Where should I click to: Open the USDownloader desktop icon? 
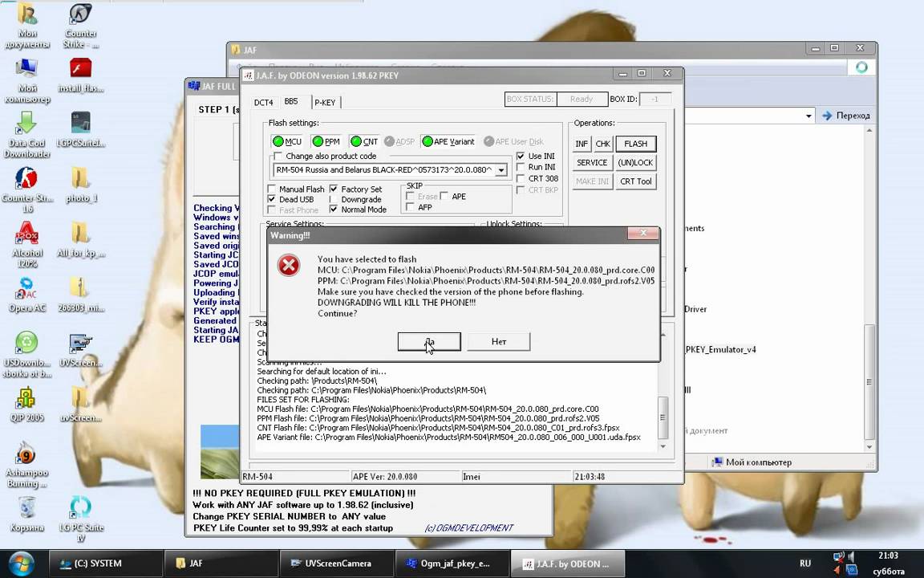(x=26, y=354)
